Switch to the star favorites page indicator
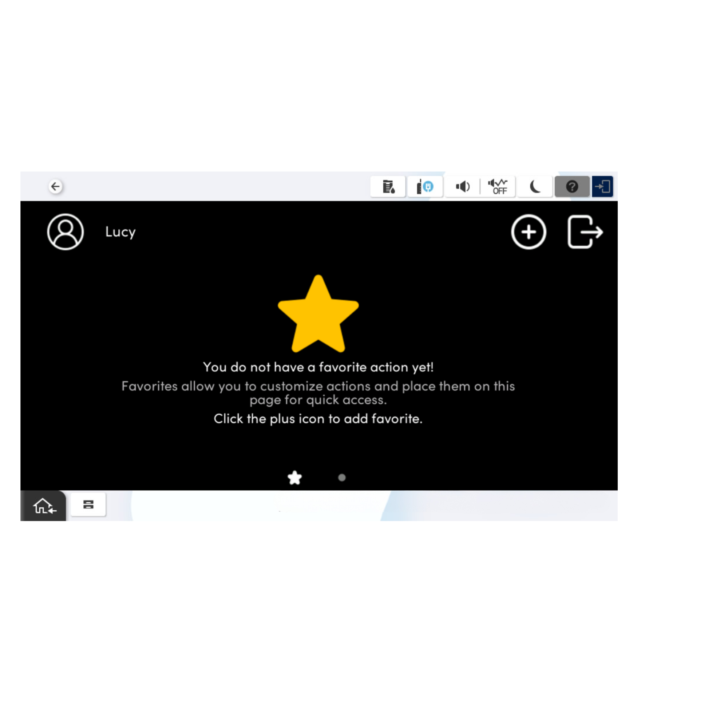 (295, 478)
